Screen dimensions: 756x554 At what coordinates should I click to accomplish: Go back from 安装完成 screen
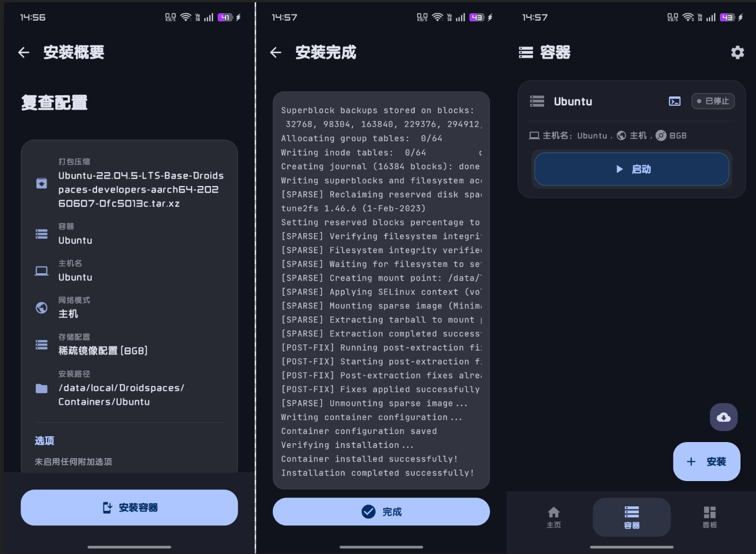coord(276,53)
